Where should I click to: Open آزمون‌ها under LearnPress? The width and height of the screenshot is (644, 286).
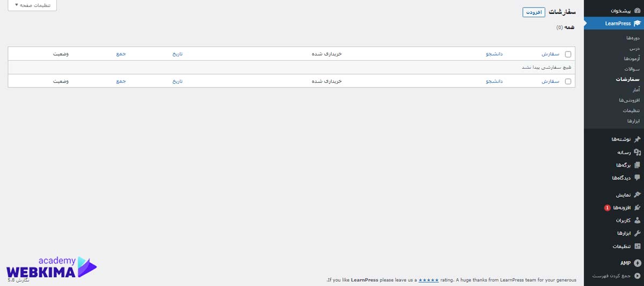[632, 59]
